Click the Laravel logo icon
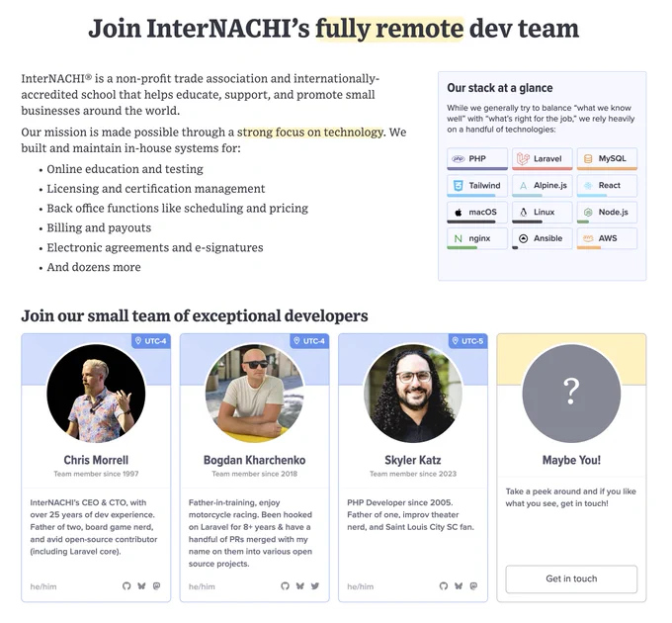 click(523, 158)
